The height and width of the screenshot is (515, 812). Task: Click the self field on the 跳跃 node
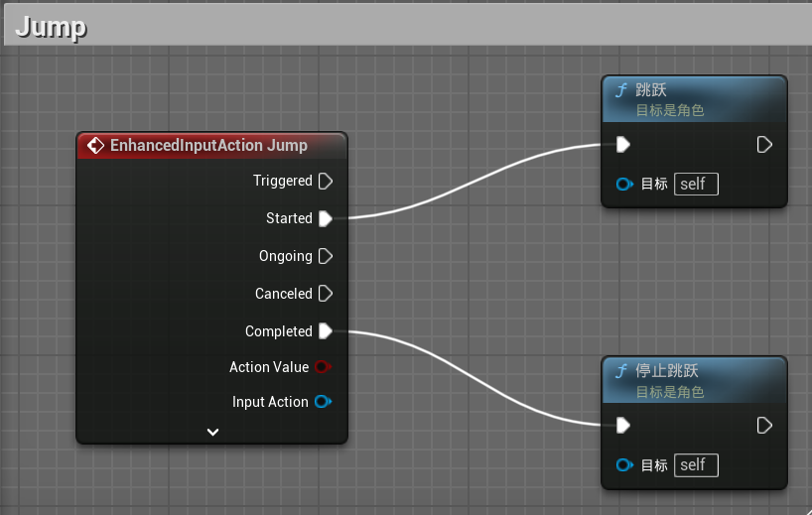[x=696, y=184]
